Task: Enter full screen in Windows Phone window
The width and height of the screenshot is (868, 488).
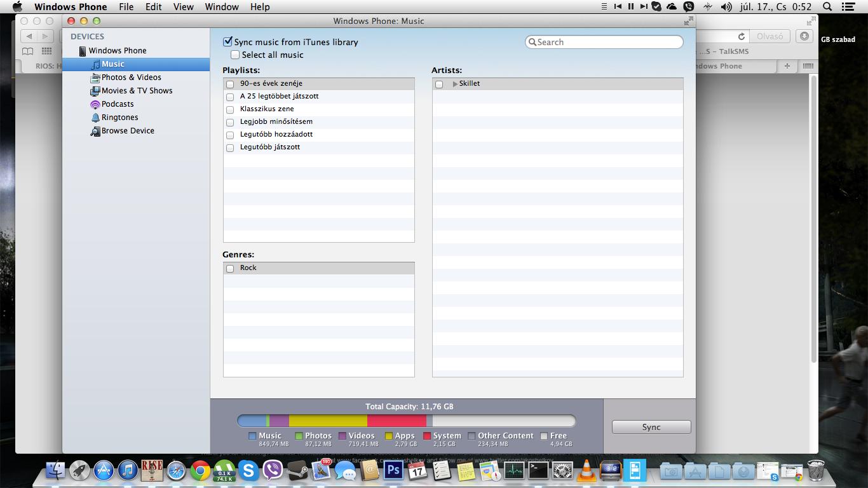Action: (x=688, y=21)
